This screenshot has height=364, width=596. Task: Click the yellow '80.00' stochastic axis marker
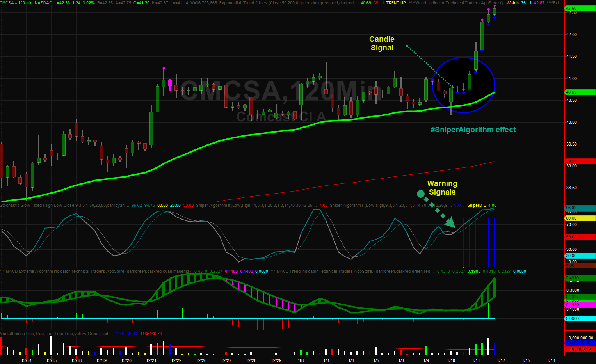point(580,218)
